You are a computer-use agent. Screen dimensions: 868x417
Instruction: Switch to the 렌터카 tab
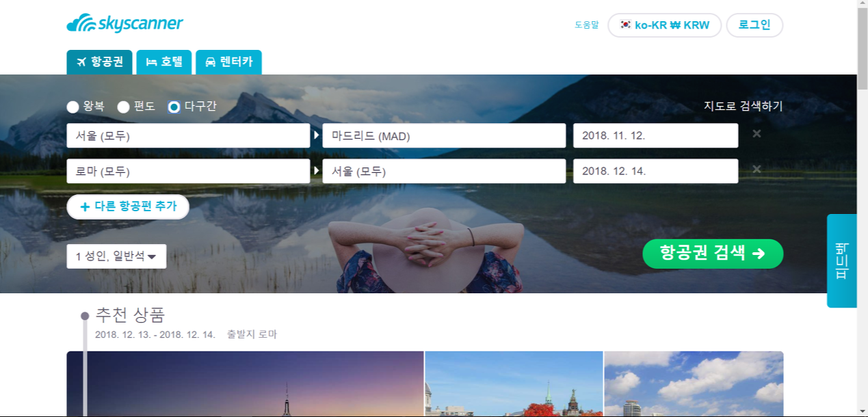point(228,62)
